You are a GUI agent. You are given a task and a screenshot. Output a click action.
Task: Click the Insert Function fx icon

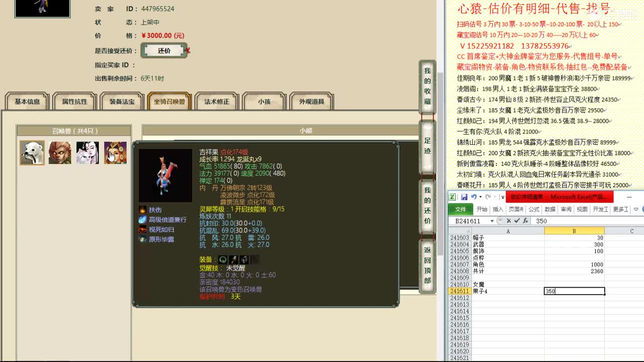(525, 221)
